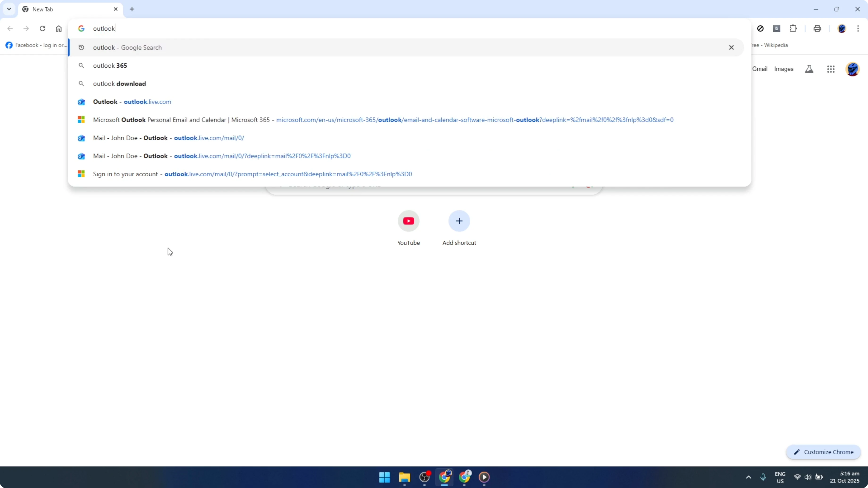Open the second Chrome taskbar icon
868x488 pixels.
[x=464, y=477]
